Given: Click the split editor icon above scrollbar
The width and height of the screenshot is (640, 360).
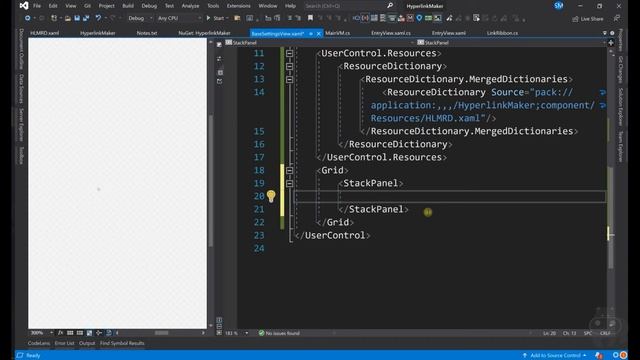Looking at the screenshot, I should [611, 42].
